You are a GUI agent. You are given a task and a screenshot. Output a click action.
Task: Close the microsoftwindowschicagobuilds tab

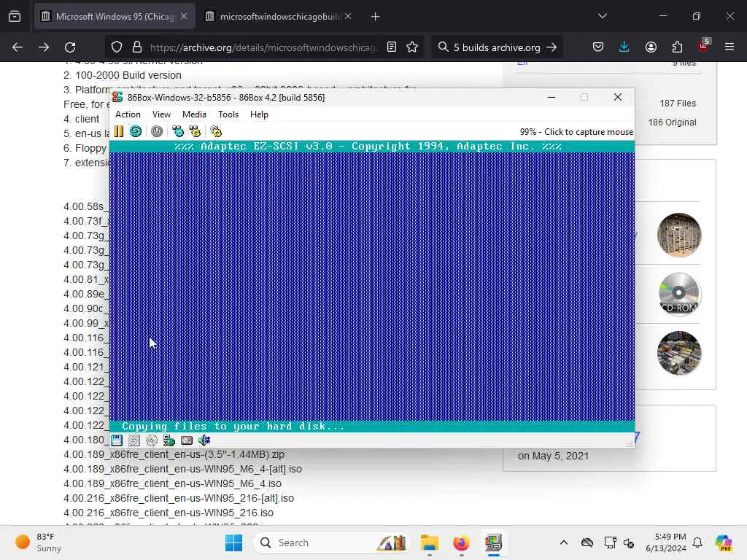[x=348, y=17]
